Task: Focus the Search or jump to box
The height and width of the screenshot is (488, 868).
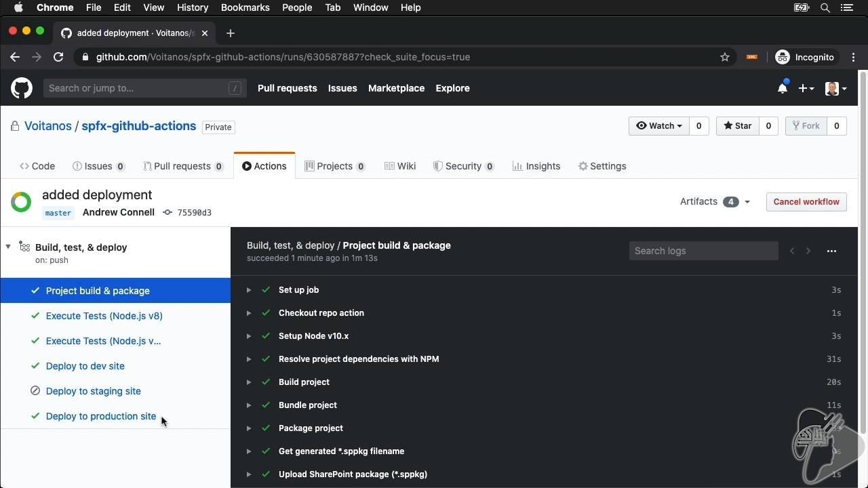Action: [144, 88]
